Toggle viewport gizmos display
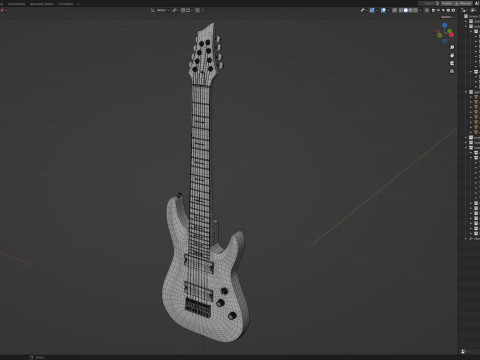The width and height of the screenshot is (480, 360). coord(372,10)
